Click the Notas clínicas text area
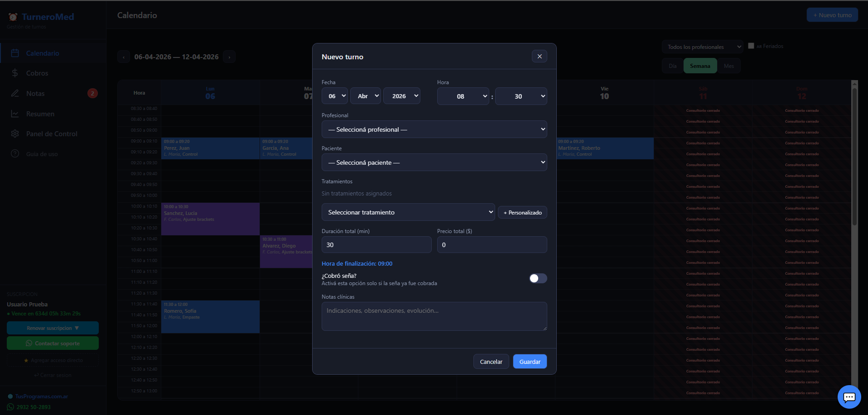Image resolution: width=868 pixels, height=415 pixels. click(434, 316)
